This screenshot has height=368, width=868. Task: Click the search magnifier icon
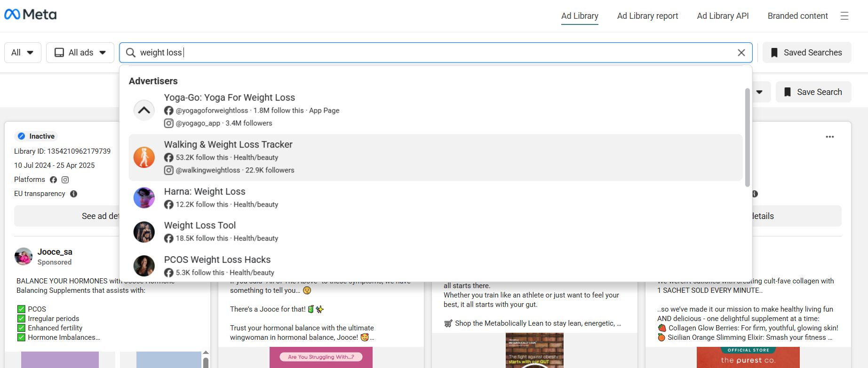click(x=131, y=53)
